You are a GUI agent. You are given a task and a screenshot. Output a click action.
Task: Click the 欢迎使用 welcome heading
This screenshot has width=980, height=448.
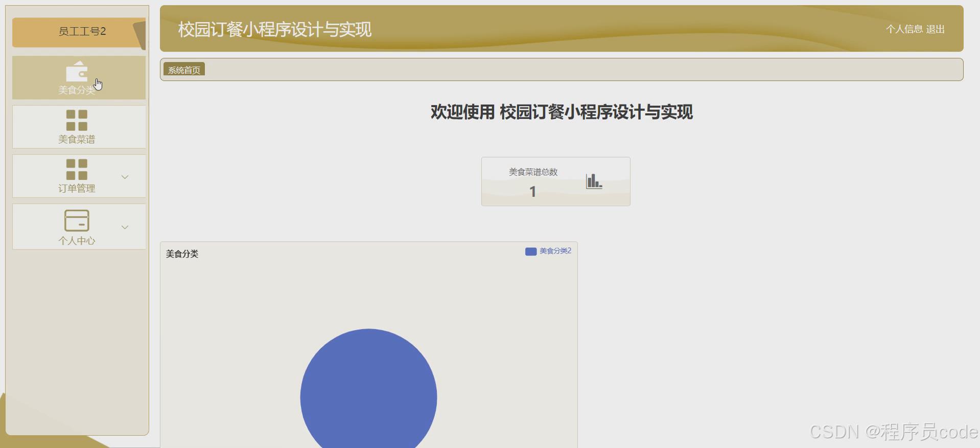click(x=562, y=111)
